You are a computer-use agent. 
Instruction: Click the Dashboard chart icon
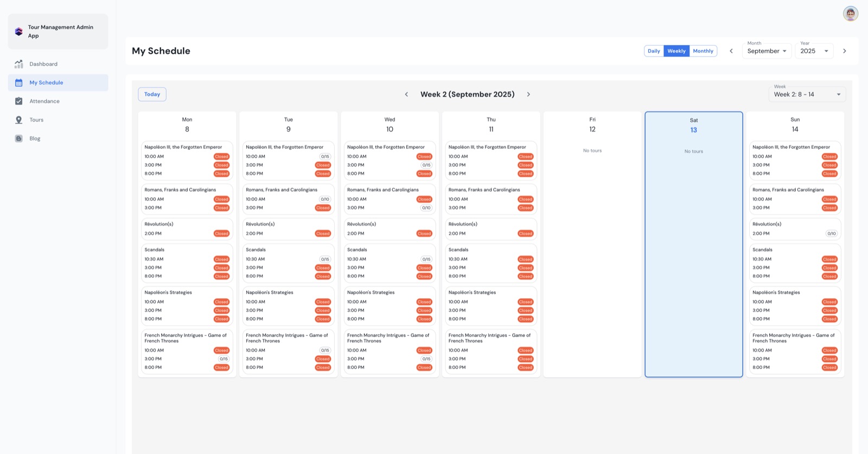[x=19, y=64]
